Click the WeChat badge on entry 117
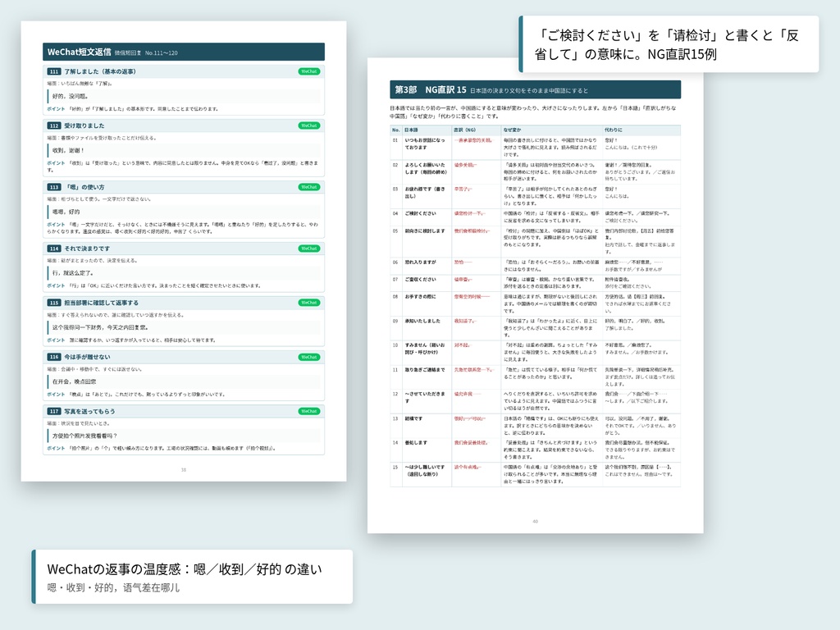The image size is (840, 630). click(309, 412)
